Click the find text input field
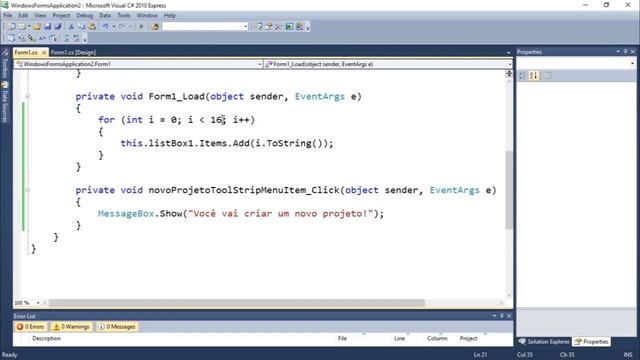 point(202,27)
